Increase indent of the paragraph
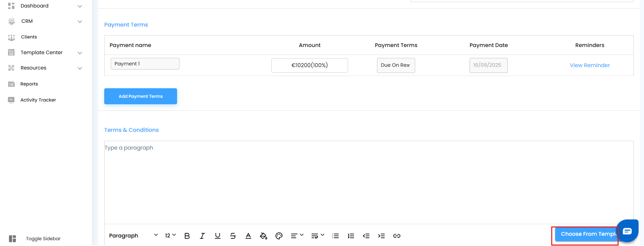 pyautogui.click(x=381, y=236)
